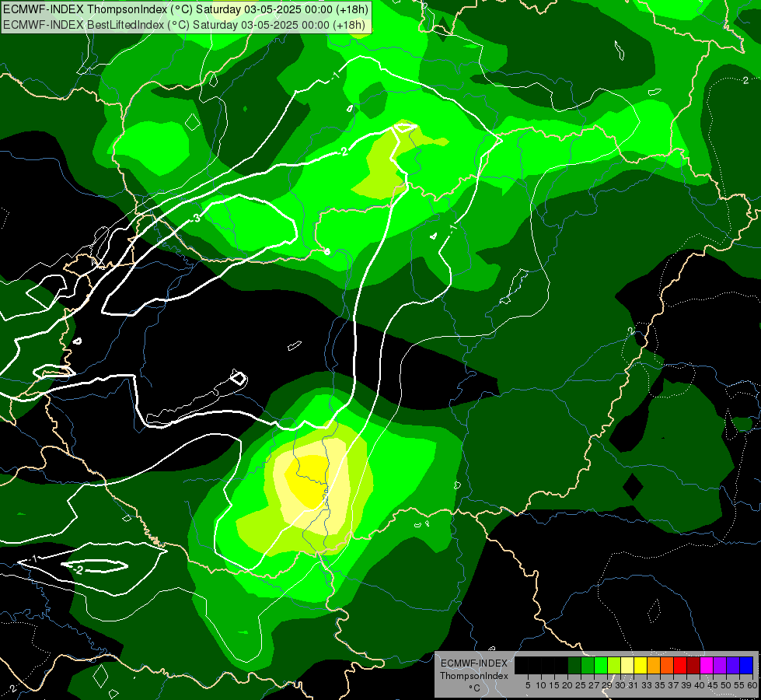
Task: Click the BestLiftedIndex title line in header
Action: click(184, 25)
